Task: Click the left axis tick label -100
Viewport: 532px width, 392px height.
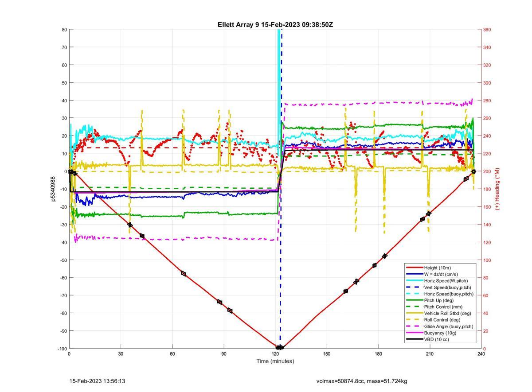Action: tap(62, 349)
